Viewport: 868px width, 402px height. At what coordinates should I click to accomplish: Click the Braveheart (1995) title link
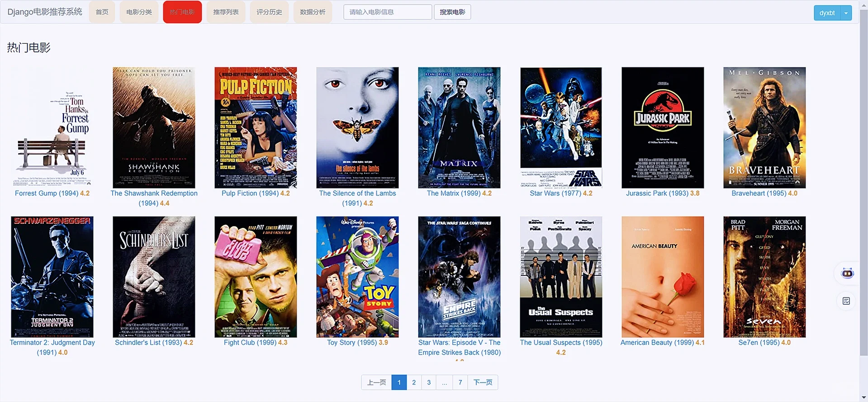(x=759, y=193)
